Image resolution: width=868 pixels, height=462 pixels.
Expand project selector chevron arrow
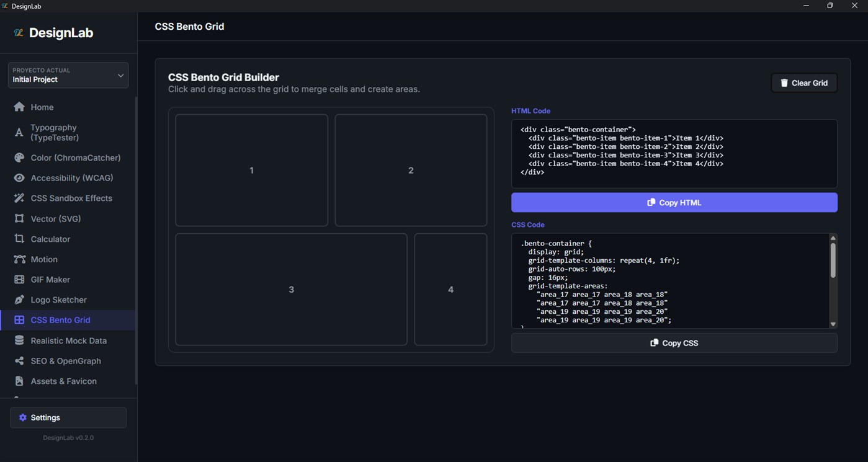tap(120, 75)
